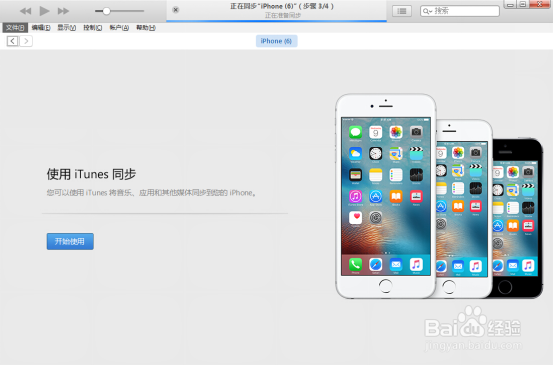
Task: Open the 帮助(H) menu
Action: [146, 28]
